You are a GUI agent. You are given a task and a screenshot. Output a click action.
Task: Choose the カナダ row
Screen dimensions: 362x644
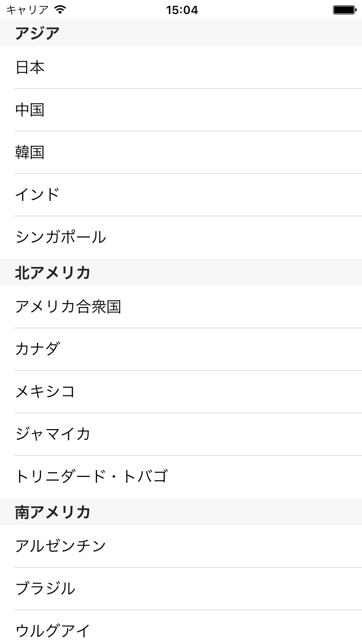tap(38, 350)
